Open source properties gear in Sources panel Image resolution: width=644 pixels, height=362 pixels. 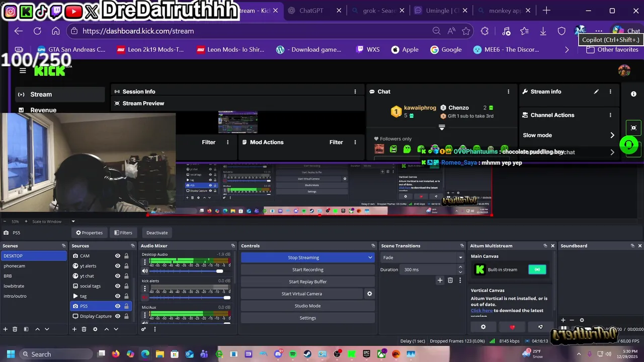click(x=95, y=329)
